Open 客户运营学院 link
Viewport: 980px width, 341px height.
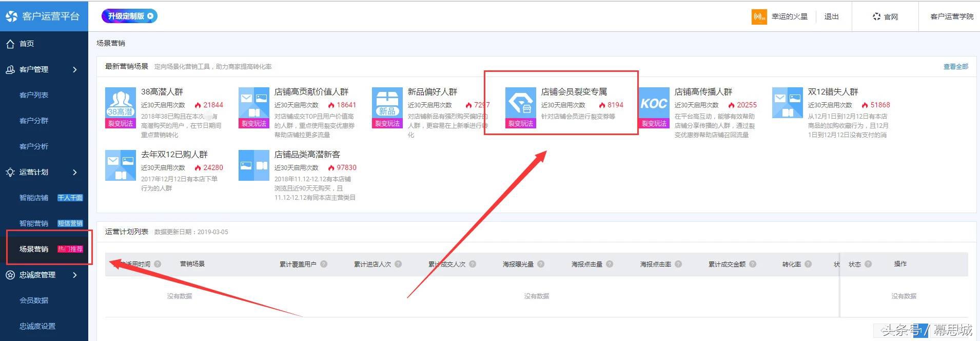pos(952,17)
